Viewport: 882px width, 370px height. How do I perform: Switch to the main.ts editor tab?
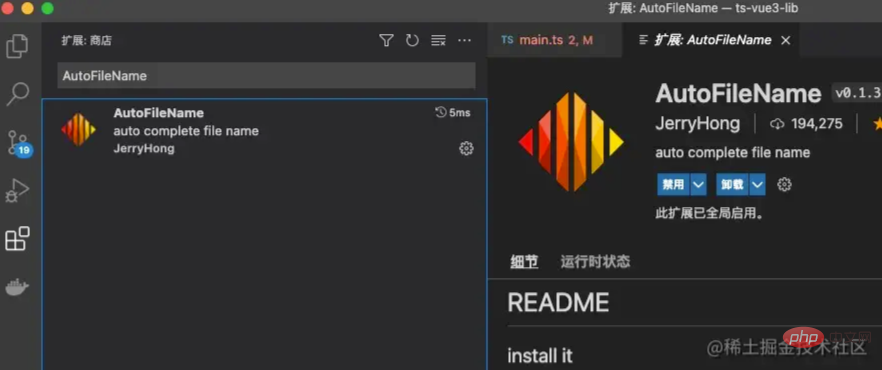click(555, 40)
